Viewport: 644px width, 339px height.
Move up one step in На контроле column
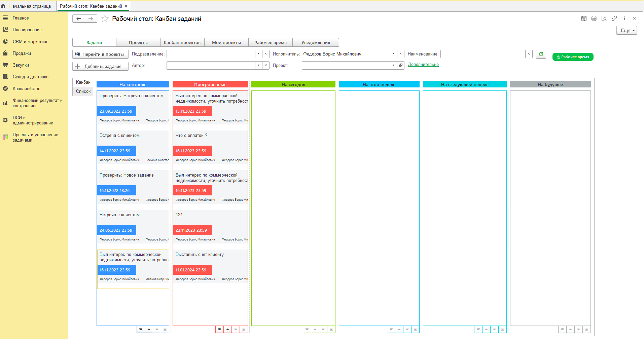coord(149,330)
